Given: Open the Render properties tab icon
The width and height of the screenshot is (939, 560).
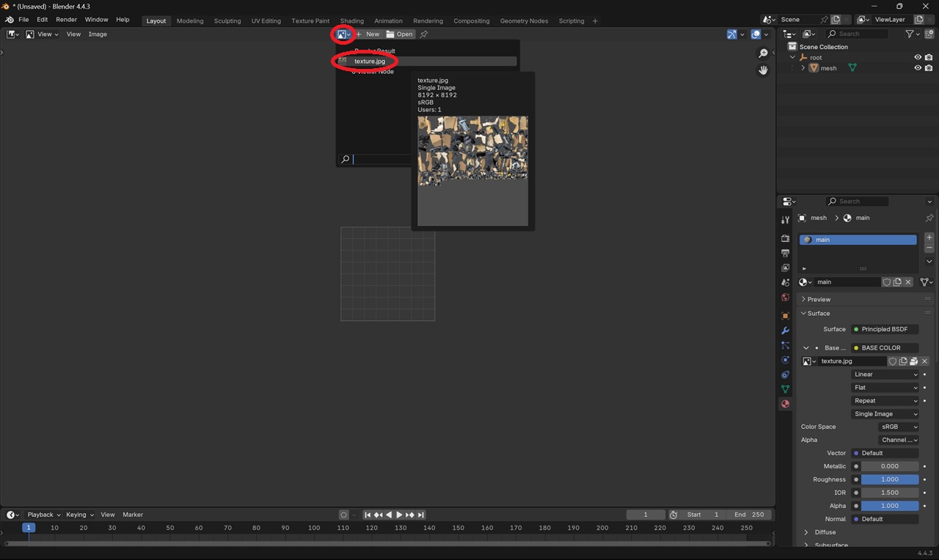Looking at the screenshot, I should tap(785, 238).
